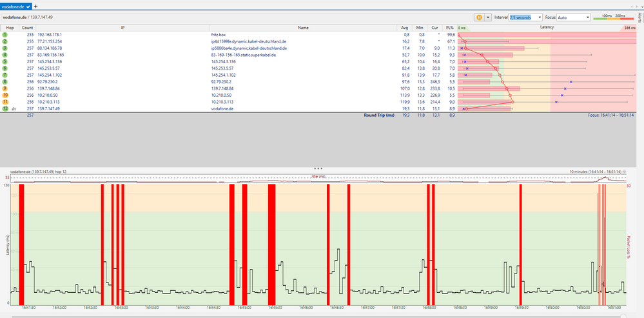This screenshot has width=644, height=318.
Task: Click the 16:45:30 packet loss bar in timeline
Action: (x=271, y=244)
